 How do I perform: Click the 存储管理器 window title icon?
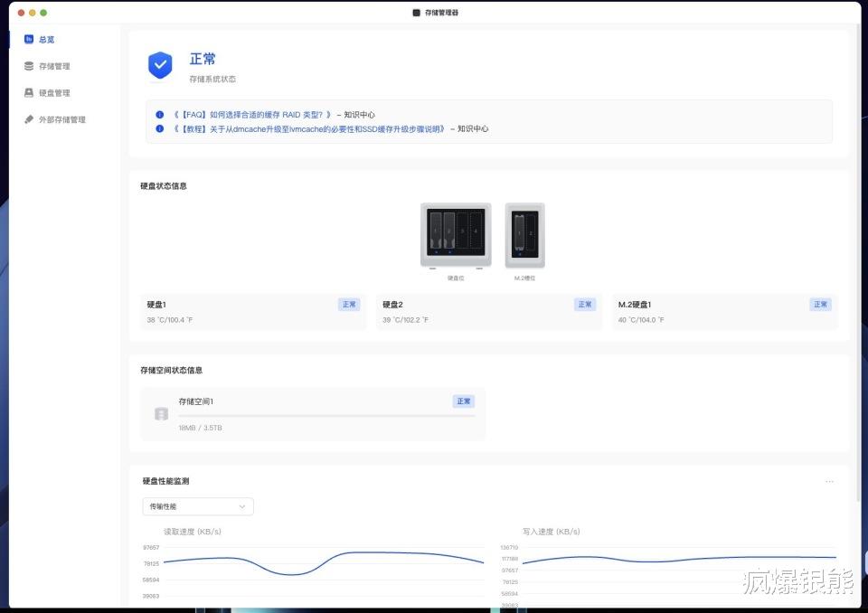click(x=416, y=12)
